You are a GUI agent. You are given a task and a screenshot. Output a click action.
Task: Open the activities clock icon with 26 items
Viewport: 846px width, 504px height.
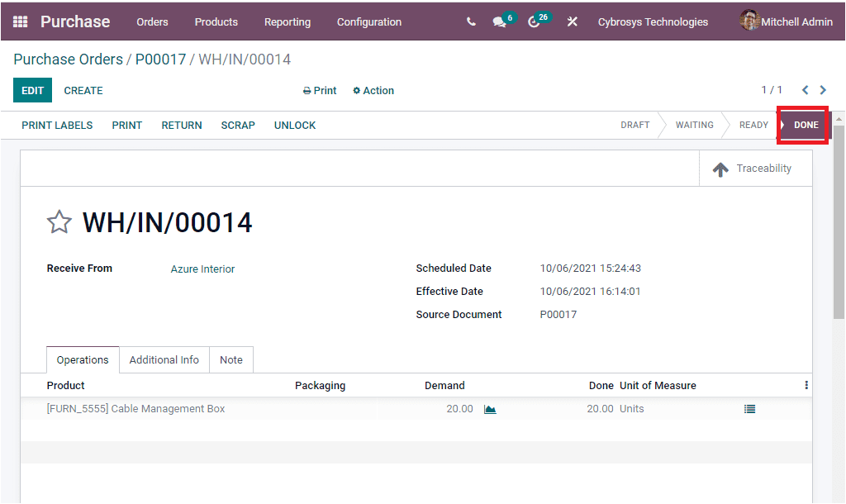point(534,22)
